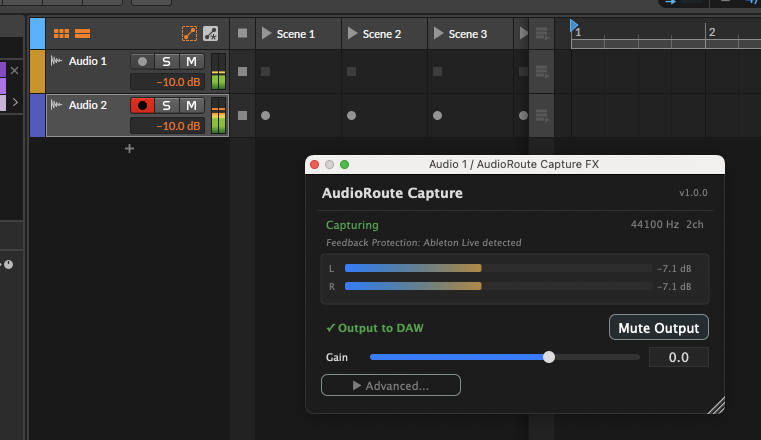Click the right channel R level meter
Image resolution: width=761 pixels, height=440 pixels.
[x=498, y=286]
